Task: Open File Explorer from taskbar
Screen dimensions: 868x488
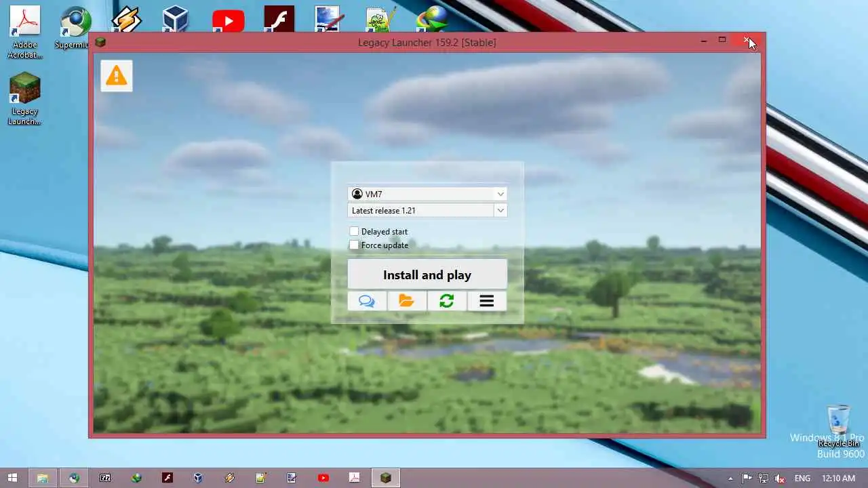Action: 42,478
